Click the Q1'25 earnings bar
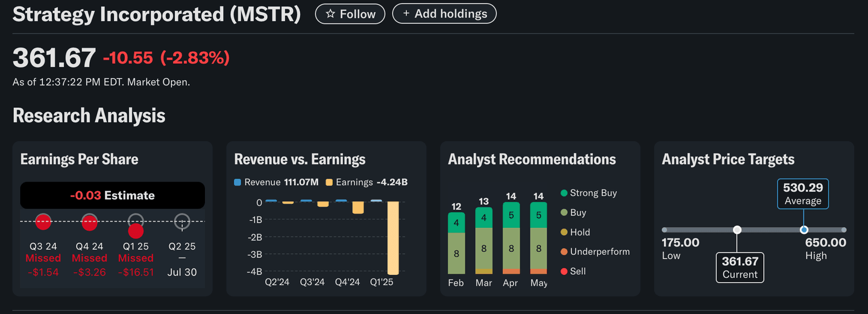868x314 pixels. tap(393, 237)
